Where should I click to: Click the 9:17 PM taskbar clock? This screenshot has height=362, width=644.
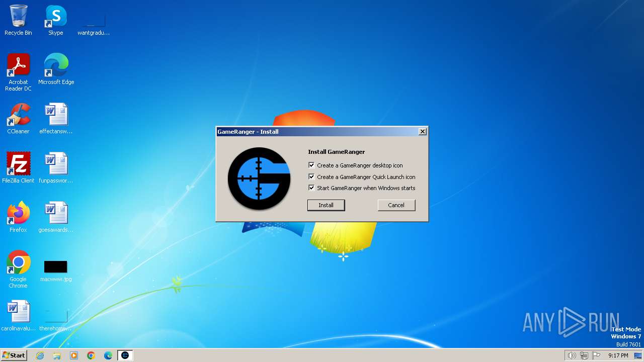pyautogui.click(x=618, y=355)
